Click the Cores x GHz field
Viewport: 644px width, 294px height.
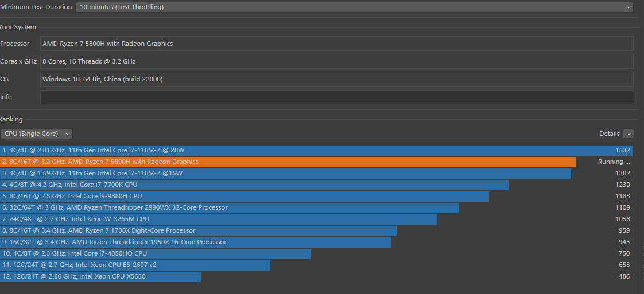pos(337,61)
